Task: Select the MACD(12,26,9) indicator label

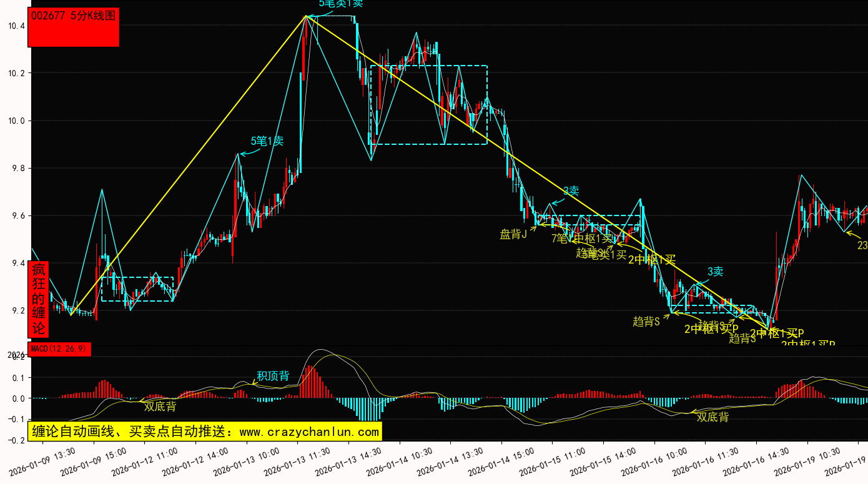Action: 60,348
